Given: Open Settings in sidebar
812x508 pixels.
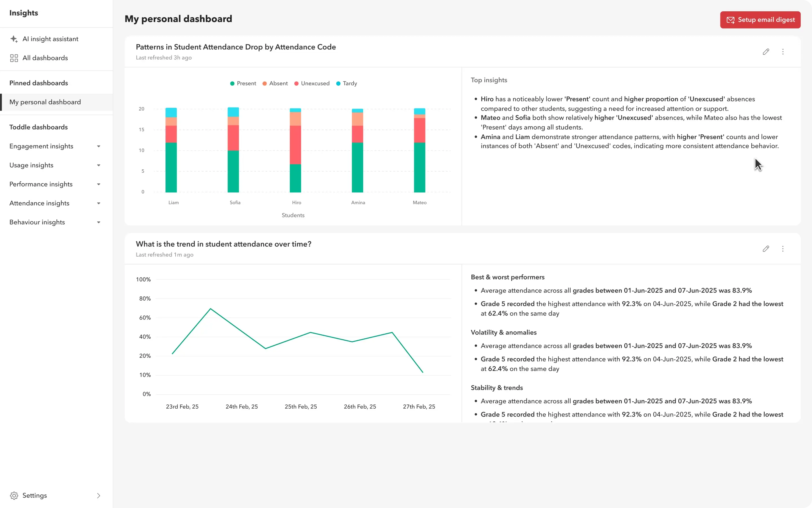Looking at the screenshot, I should pos(56,496).
